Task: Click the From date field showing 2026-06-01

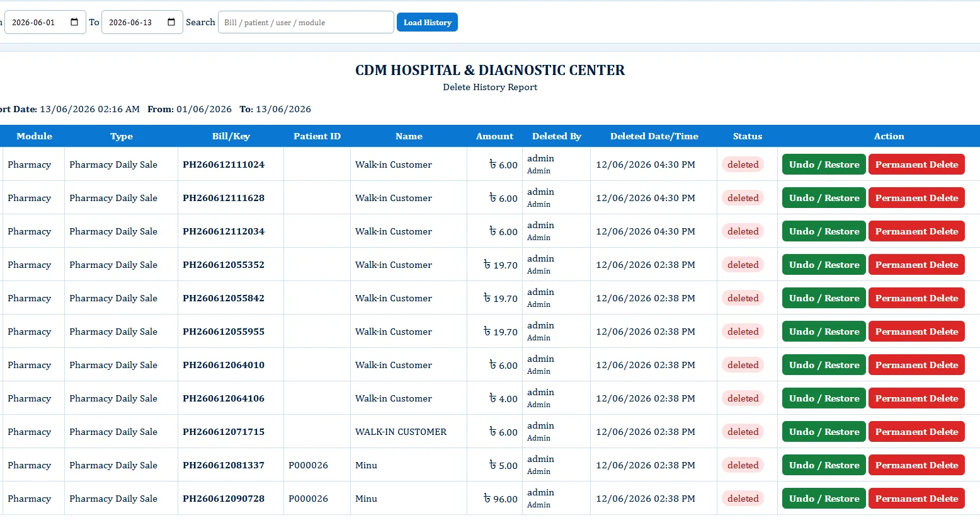Action: click(45, 22)
